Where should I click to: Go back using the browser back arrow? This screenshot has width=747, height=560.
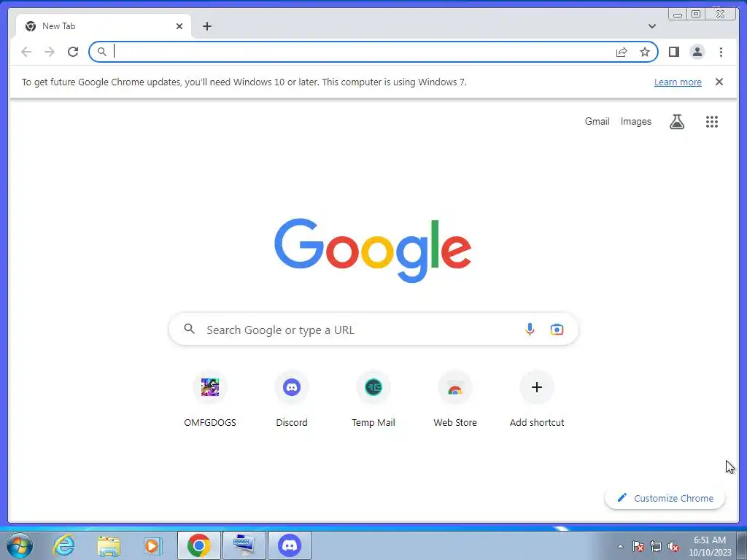(26, 52)
